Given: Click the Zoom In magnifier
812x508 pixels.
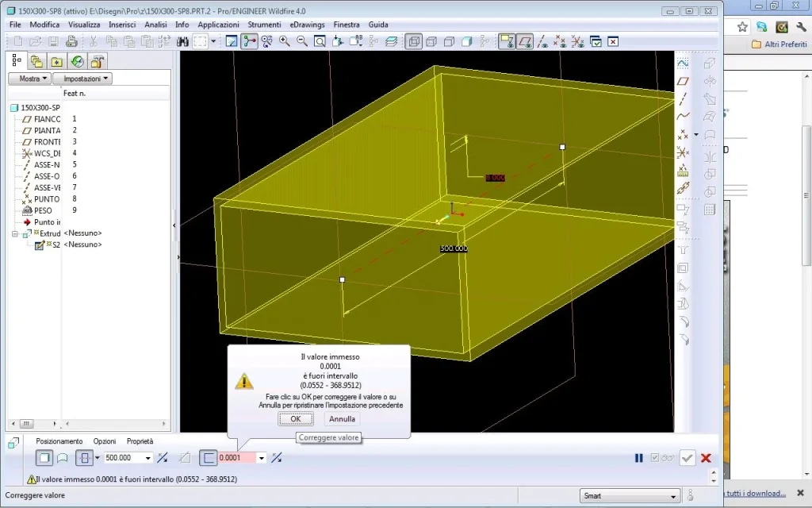Looking at the screenshot, I should (285, 41).
